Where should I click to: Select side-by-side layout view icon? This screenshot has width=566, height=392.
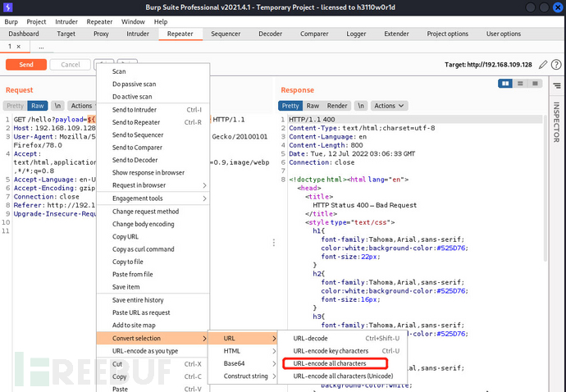point(505,84)
